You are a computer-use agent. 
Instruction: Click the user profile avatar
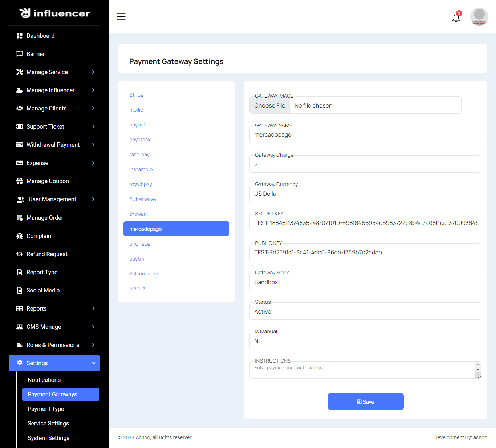point(479,17)
